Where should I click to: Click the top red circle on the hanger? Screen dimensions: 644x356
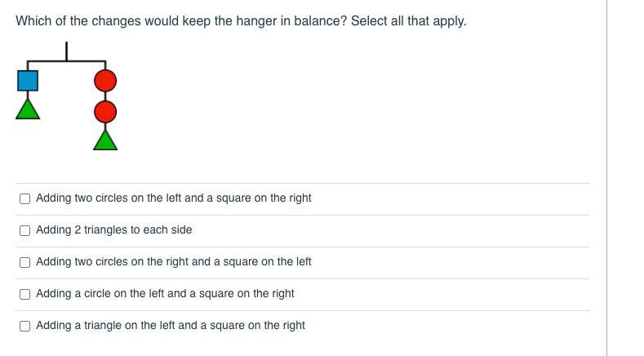tap(105, 80)
